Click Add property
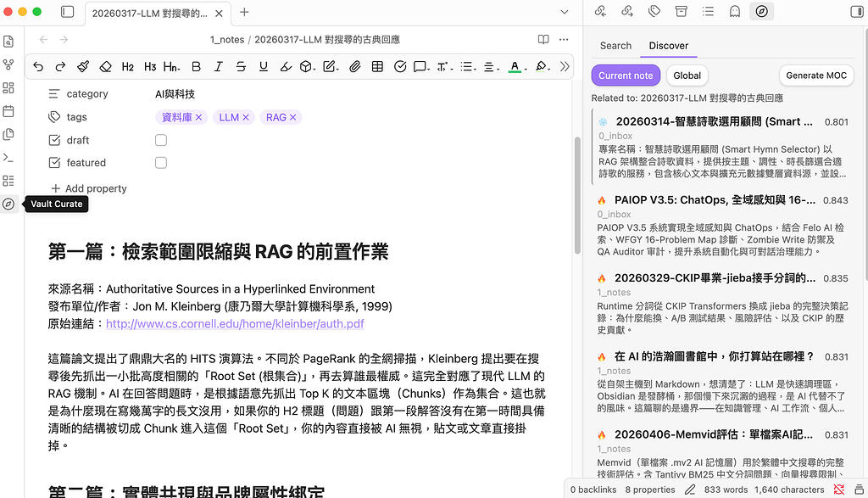This screenshot has height=498, width=868. (x=88, y=188)
